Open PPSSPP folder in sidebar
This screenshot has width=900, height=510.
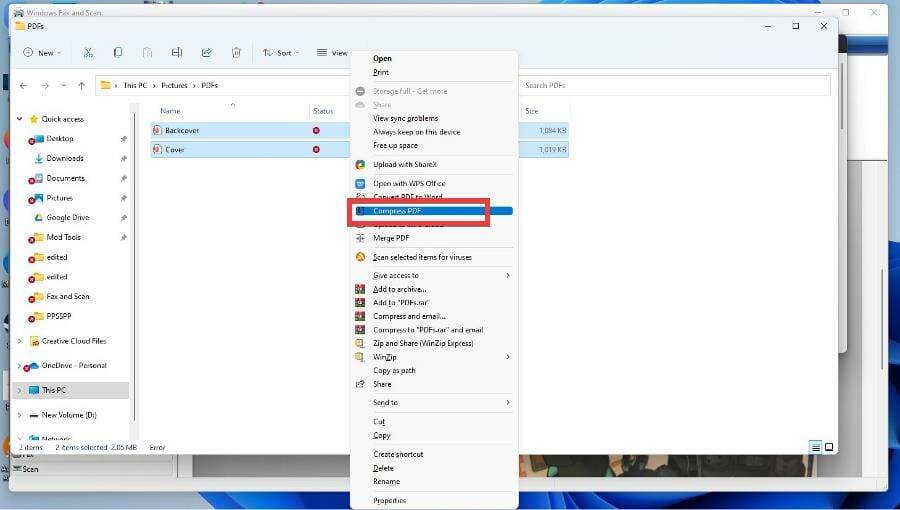[59, 316]
